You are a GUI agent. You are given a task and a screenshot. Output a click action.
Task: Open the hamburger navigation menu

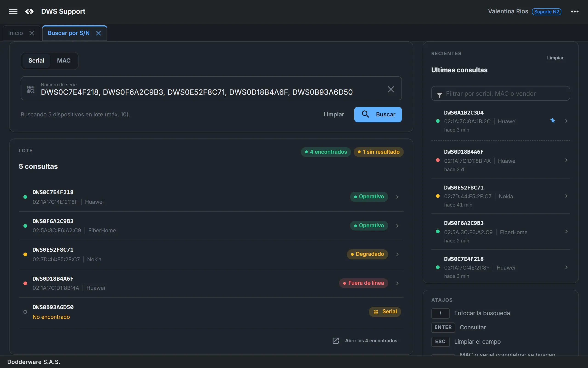click(x=13, y=11)
